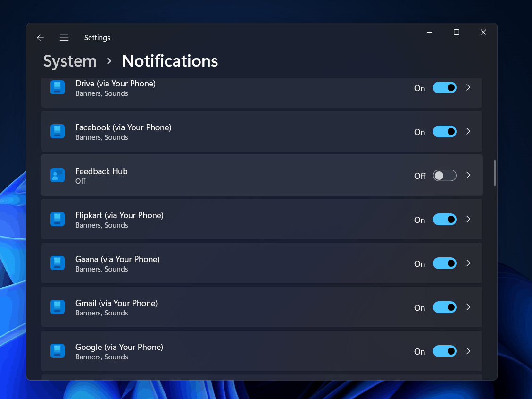
Task: Open Gaana notification details chevron
Action: pyautogui.click(x=468, y=263)
